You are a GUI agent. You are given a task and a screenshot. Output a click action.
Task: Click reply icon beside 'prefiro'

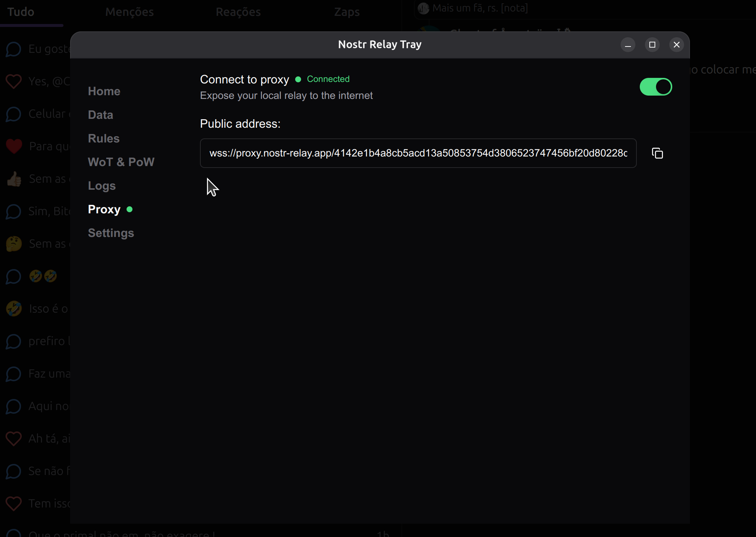pyautogui.click(x=14, y=341)
